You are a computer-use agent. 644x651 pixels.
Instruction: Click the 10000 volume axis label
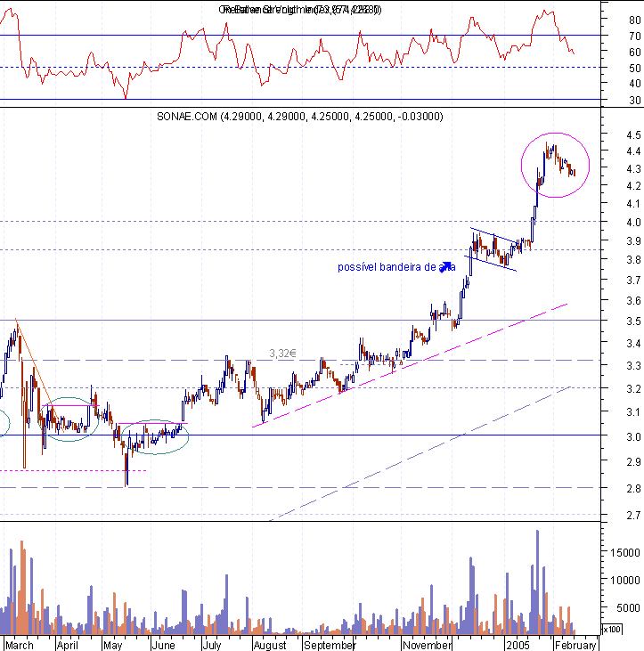point(625,581)
